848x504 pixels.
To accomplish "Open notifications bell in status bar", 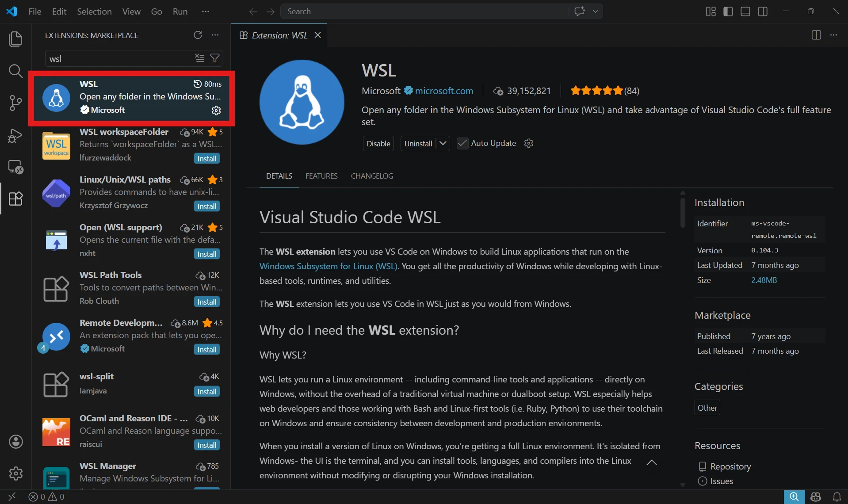I will click(x=837, y=497).
